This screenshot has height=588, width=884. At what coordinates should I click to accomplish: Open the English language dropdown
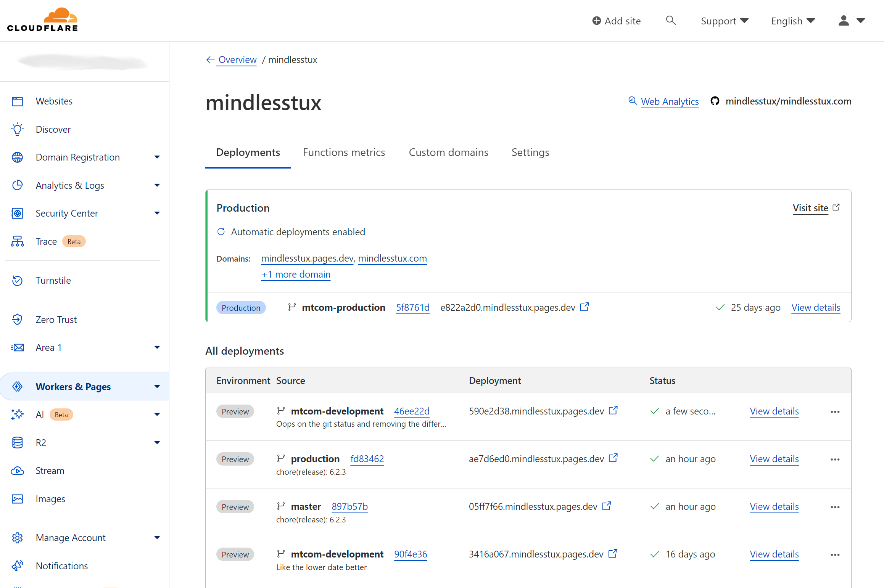coord(792,21)
